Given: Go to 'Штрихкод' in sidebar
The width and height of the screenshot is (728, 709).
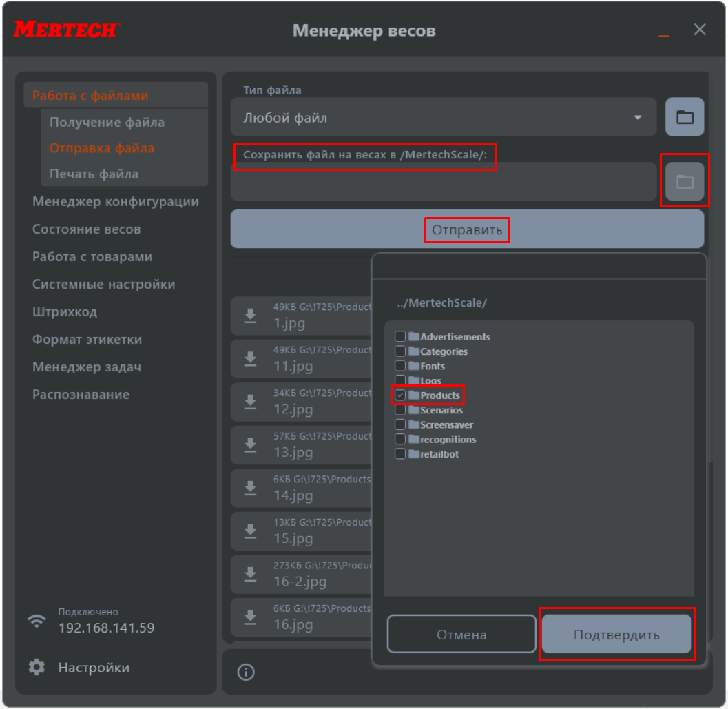Looking at the screenshot, I should click(65, 312).
